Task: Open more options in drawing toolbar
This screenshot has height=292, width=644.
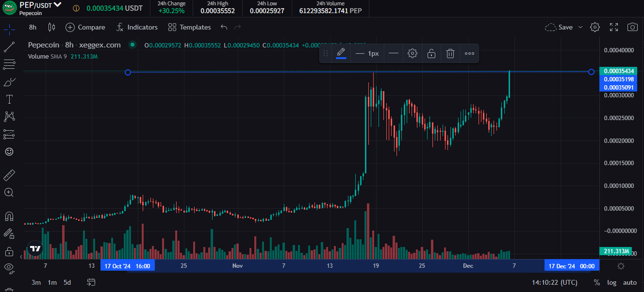Action: tap(469, 53)
